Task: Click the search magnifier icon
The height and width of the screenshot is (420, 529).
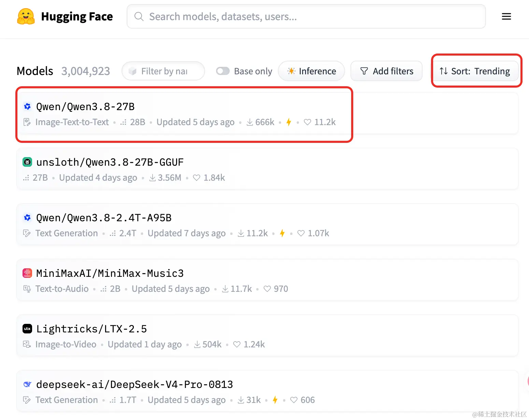Action: (x=139, y=16)
